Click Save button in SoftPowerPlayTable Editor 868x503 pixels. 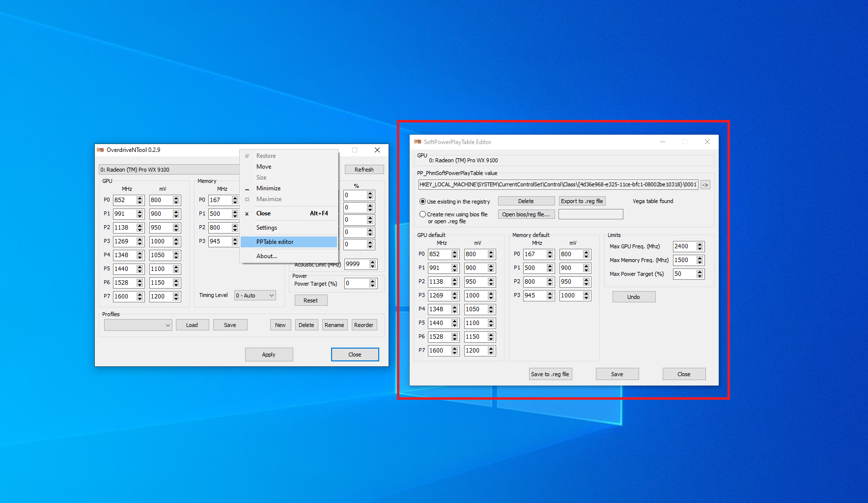[x=617, y=374]
